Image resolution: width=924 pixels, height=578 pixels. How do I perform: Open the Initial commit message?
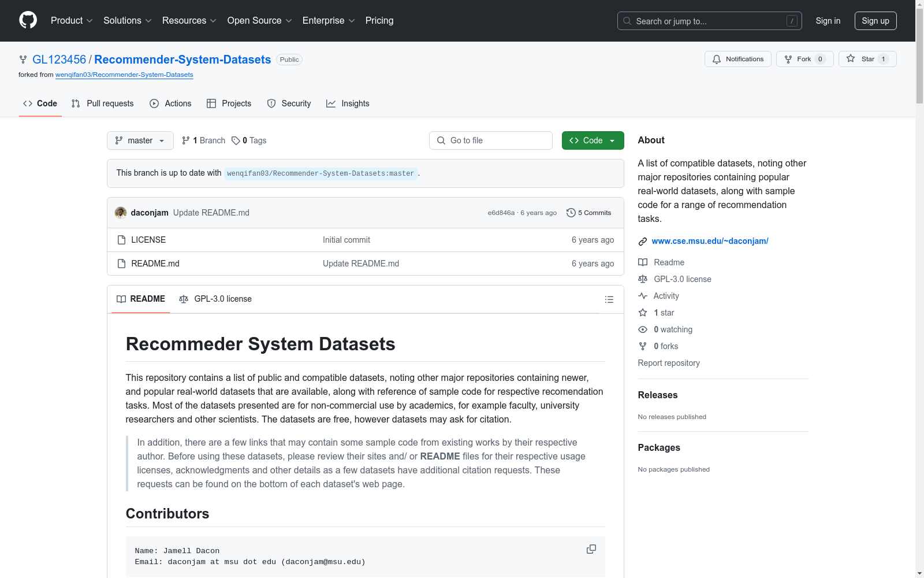tap(346, 240)
